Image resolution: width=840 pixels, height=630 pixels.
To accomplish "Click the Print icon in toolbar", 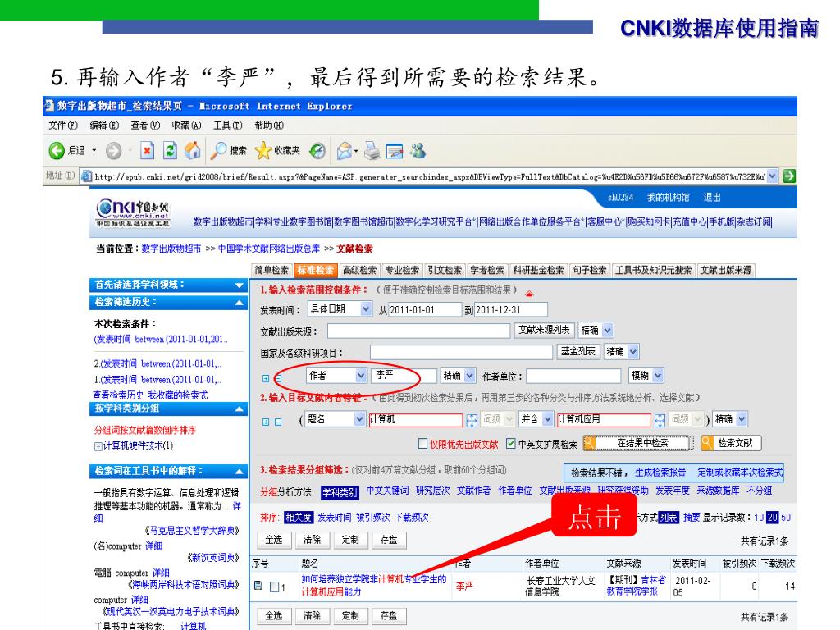I will (x=372, y=151).
